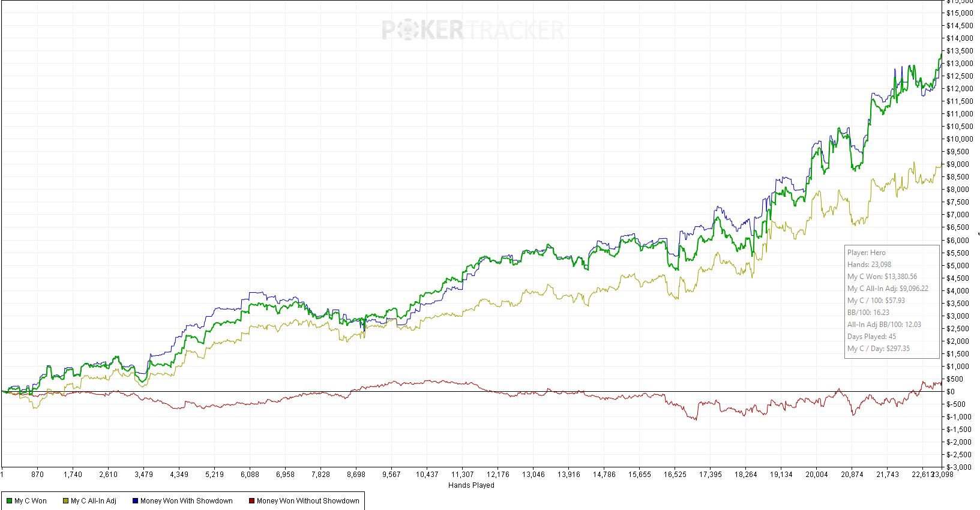
Task: Click the 11,307 tick on the x-axis
Action: 462,475
